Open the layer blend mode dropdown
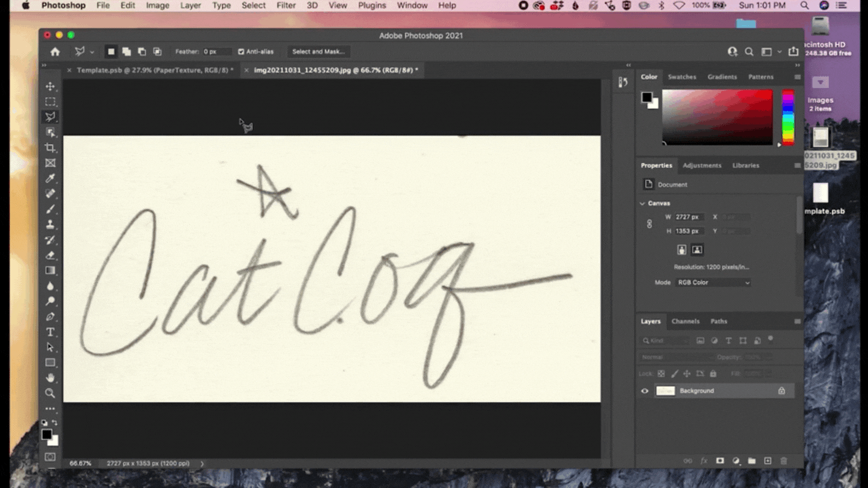Viewport: 868px width, 488px height. (x=663, y=357)
